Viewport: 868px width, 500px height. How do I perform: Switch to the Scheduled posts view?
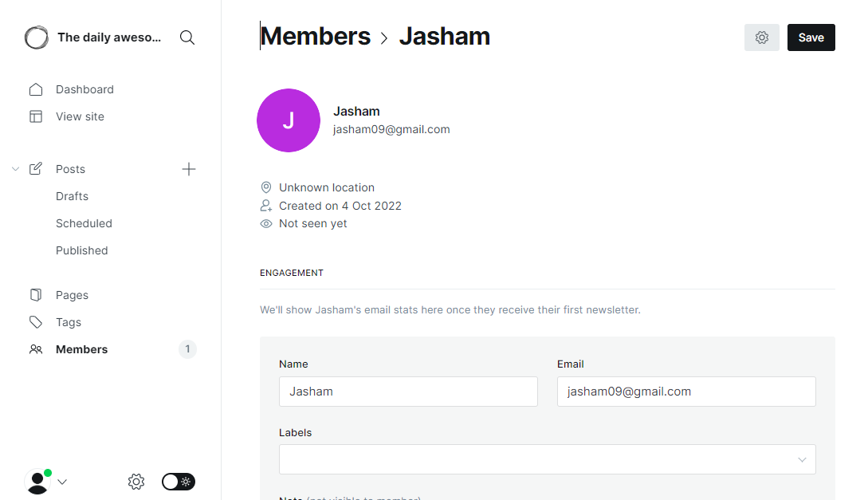[84, 222]
